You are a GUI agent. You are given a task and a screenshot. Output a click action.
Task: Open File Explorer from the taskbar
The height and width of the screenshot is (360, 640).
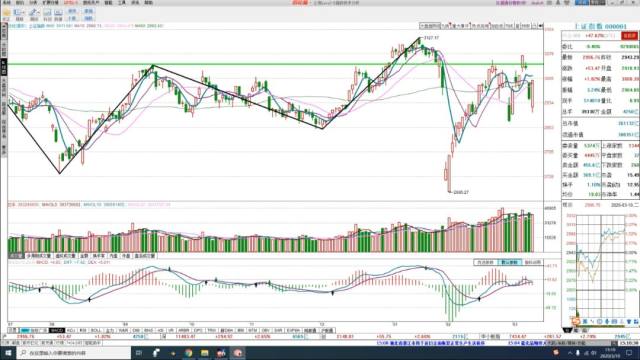click(205, 353)
